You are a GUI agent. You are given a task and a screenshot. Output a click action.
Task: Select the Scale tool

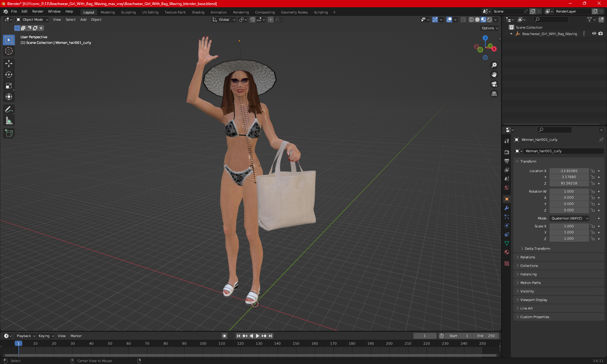(x=9, y=86)
